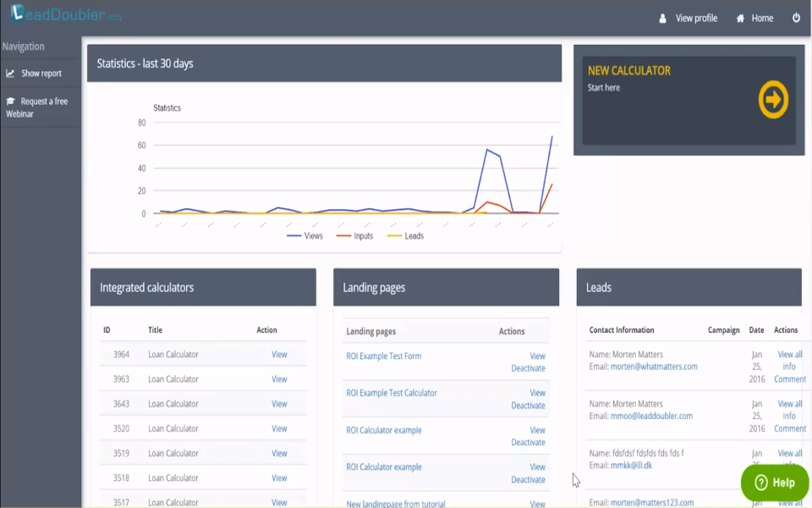Click the Contact Information column header
812x508 pixels.
pos(622,330)
